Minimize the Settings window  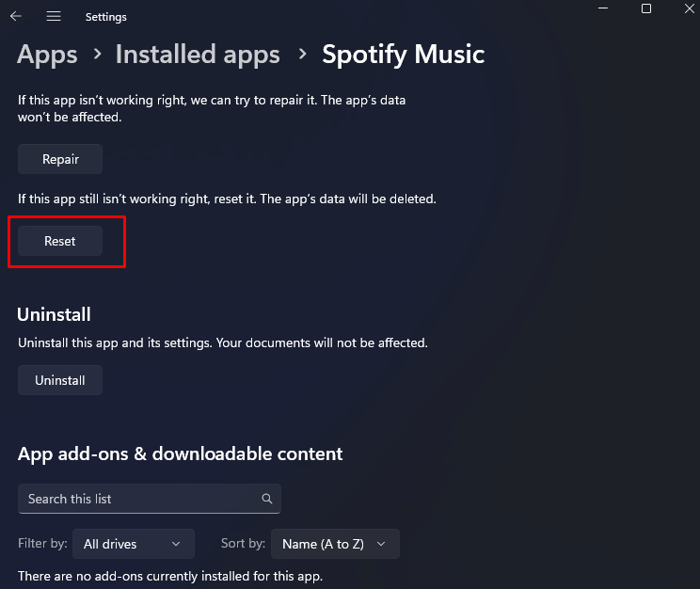click(602, 8)
